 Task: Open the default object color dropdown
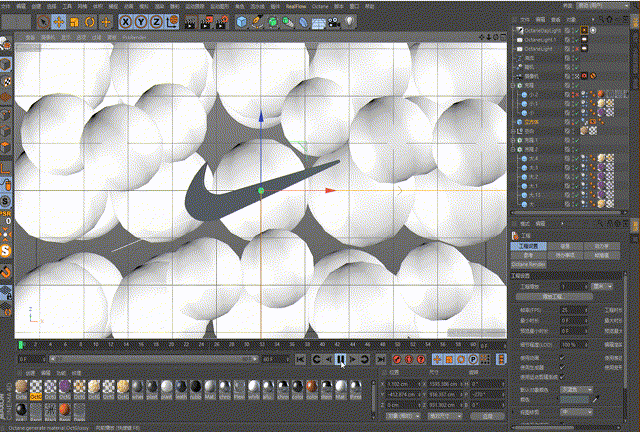576,390
